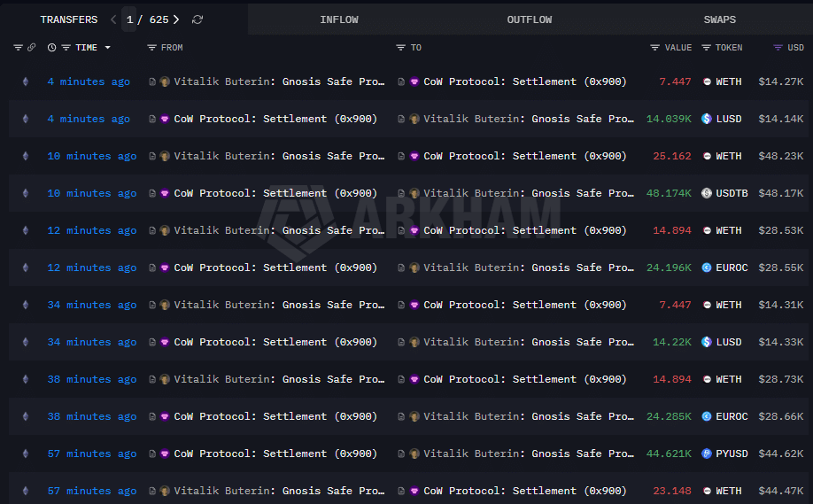Open the USD column filter
Screen dimensions: 813x504
[x=778, y=48]
